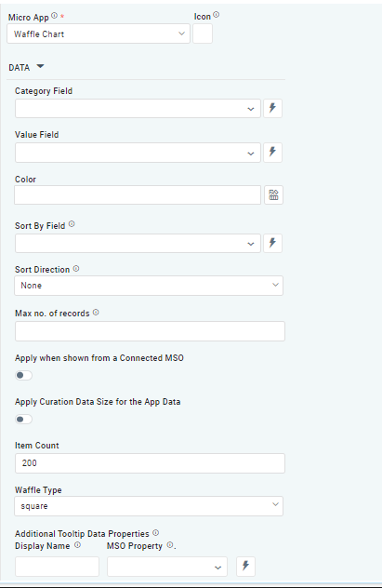This screenshot has height=588, width=382.
Task: Click the Display Name text field
Action: coord(57,567)
